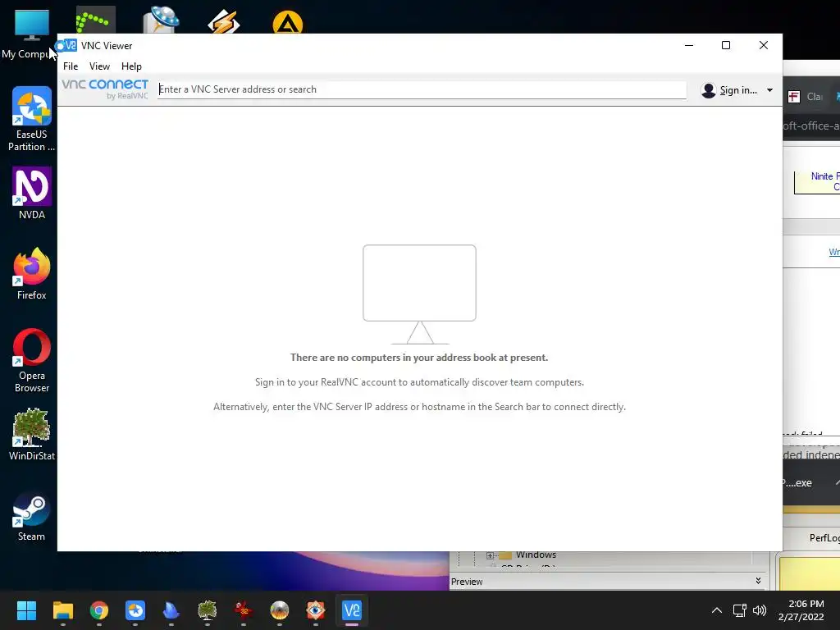Click the blue flame-shaped taskbar icon
This screenshot has width=840, height=630.
[171, 610]
